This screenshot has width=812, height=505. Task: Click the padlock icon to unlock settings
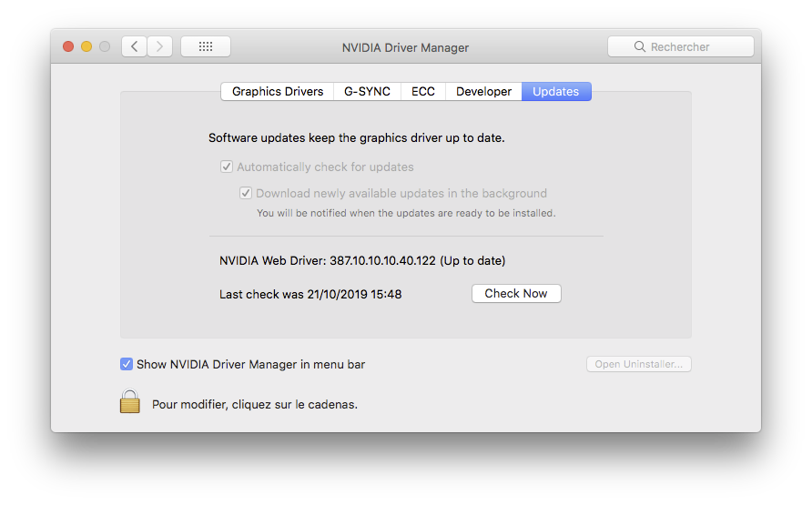[x=130, y=401]
